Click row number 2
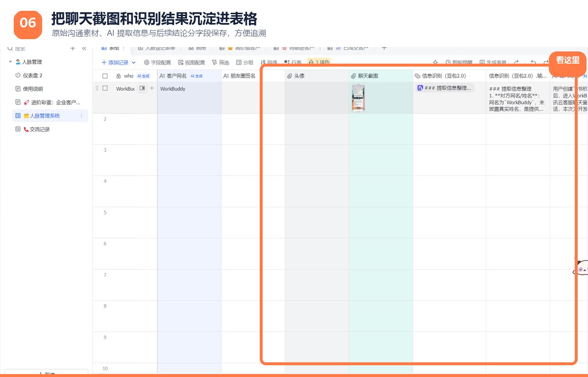588x377 pixels. pyautogui.click(x=105, y=119)
